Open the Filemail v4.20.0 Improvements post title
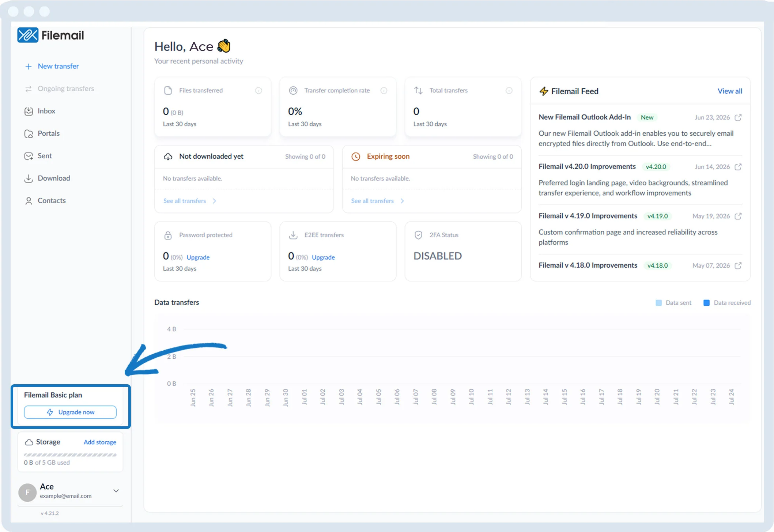774x532 pixels. tap(587, 166)
